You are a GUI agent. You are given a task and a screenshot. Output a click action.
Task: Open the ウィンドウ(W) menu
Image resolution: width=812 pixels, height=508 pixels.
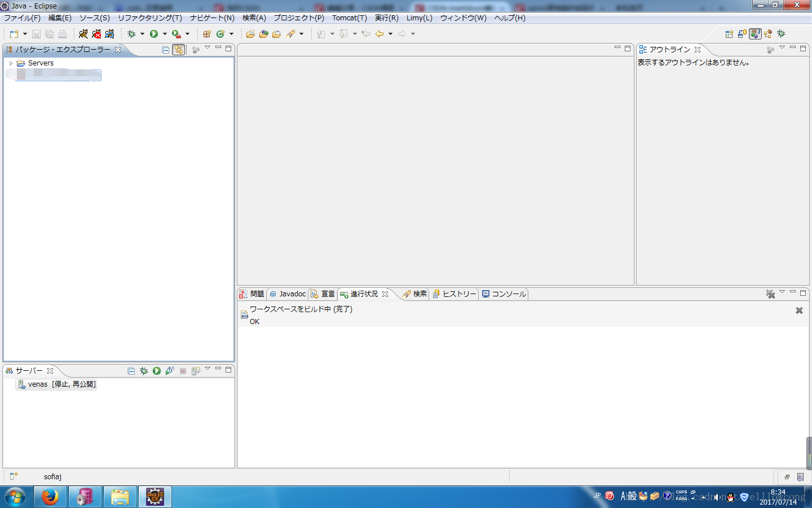coord(464,18)
